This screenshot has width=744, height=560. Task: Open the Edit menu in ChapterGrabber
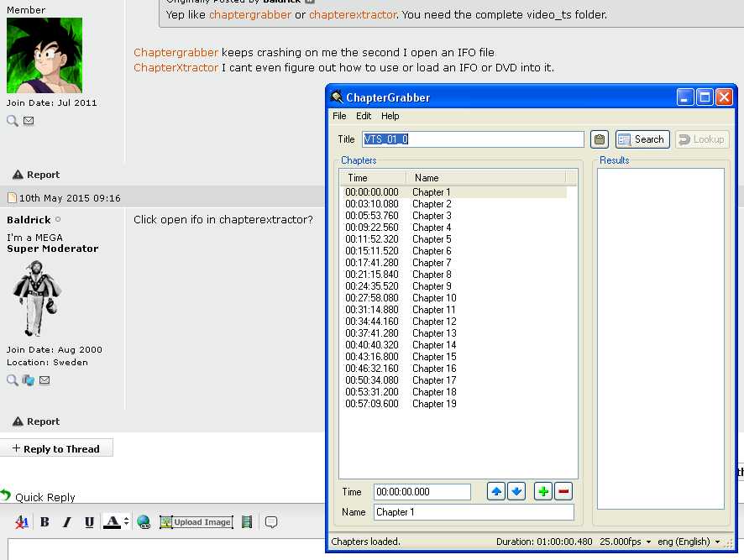(x=364, y=116)
